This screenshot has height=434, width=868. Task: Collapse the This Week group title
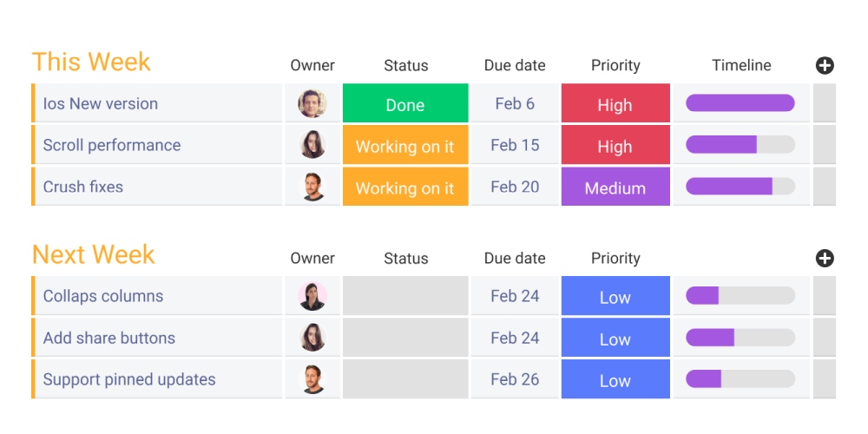[91, 62]
